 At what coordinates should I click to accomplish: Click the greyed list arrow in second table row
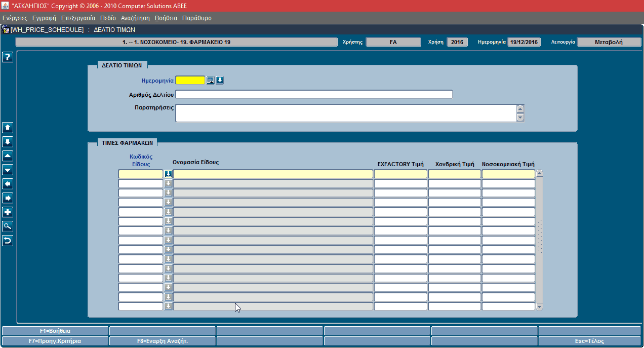pos(168,183)
